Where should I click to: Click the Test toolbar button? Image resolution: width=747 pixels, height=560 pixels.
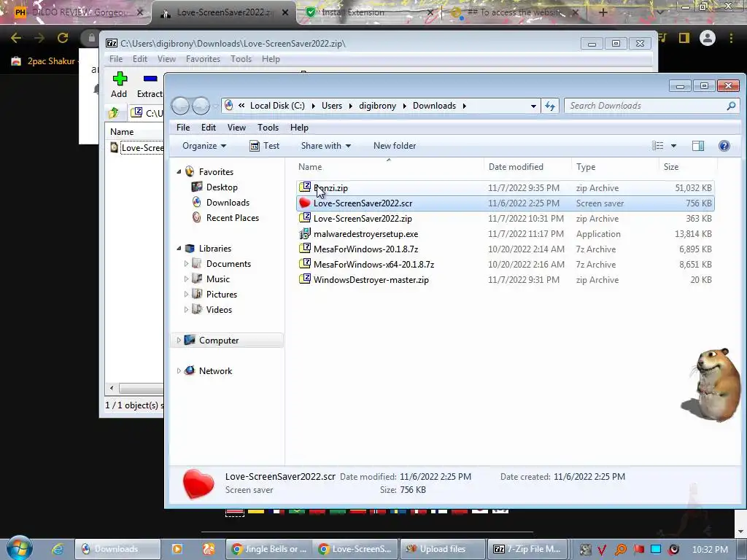tap(264, 146)
